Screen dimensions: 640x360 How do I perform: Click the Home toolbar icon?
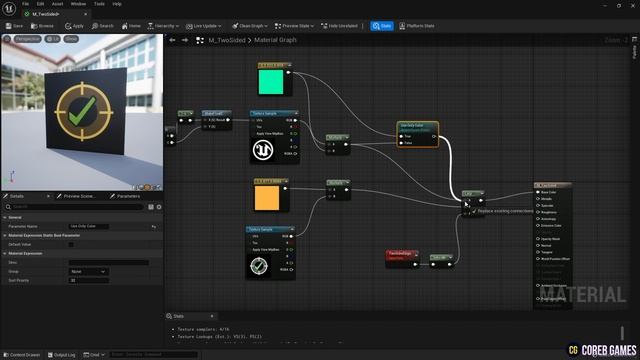pos(131,26)
